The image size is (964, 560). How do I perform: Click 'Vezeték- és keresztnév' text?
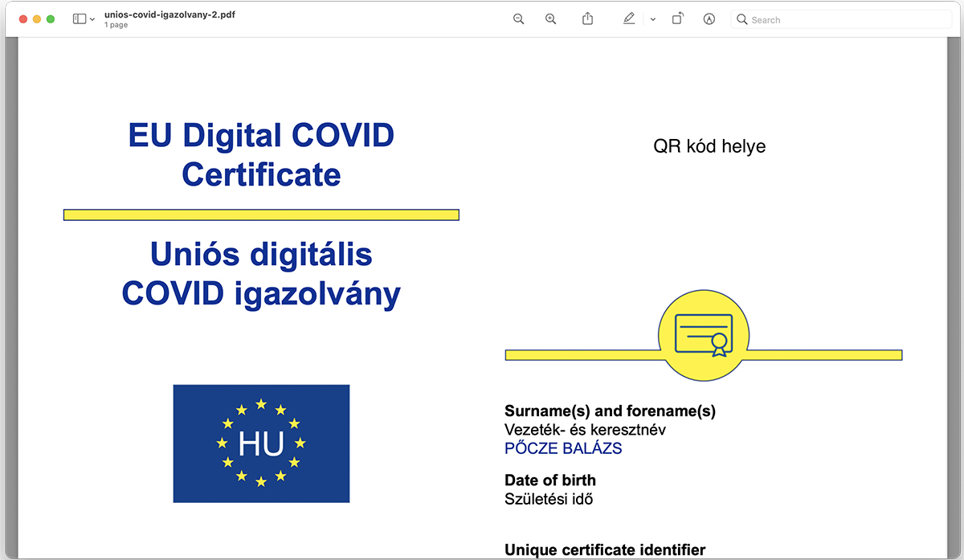pyautogui.click(x=585, y=430)
